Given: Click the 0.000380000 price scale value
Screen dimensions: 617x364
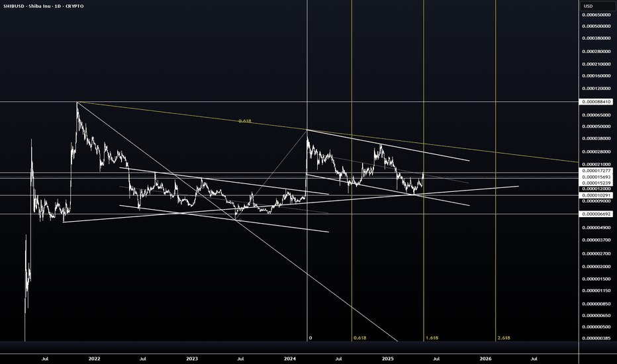Looking at the screenshot, I should coord(596,38).
